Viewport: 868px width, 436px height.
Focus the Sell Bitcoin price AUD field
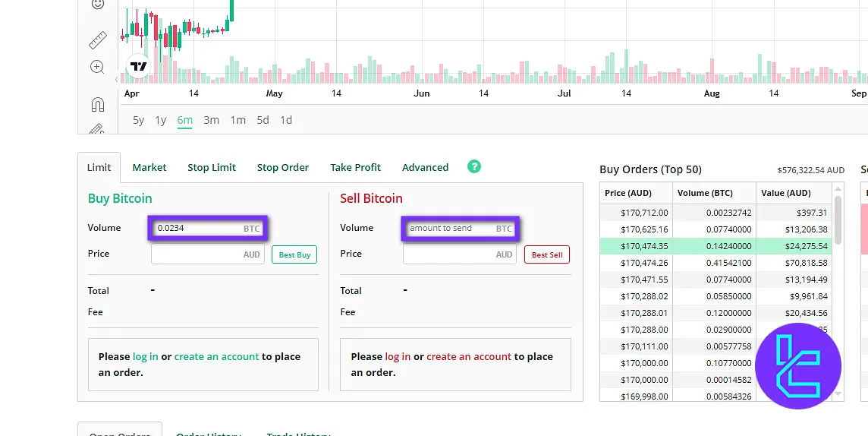tap(460, 254)
